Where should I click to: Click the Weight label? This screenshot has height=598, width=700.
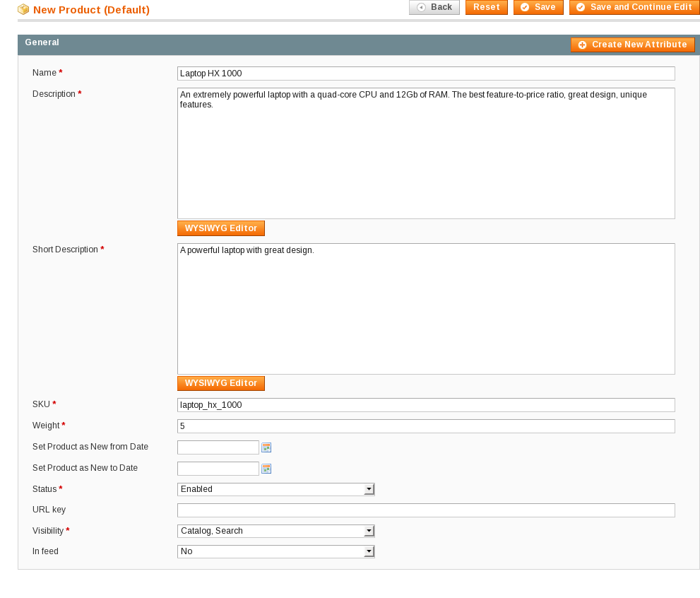click(x=46, y=425)
